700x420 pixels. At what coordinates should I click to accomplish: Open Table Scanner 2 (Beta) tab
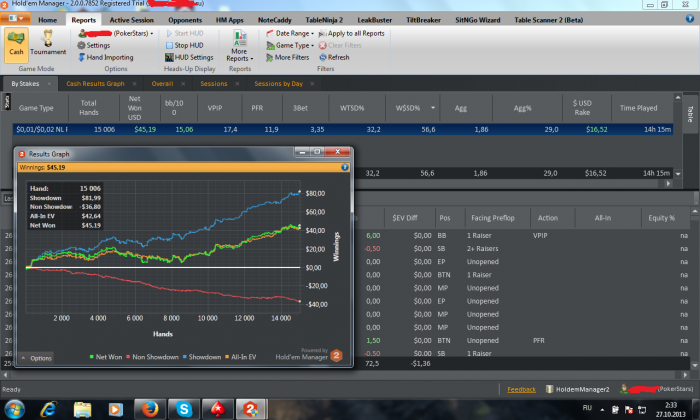pyautogui.click(x=549, y=20)
